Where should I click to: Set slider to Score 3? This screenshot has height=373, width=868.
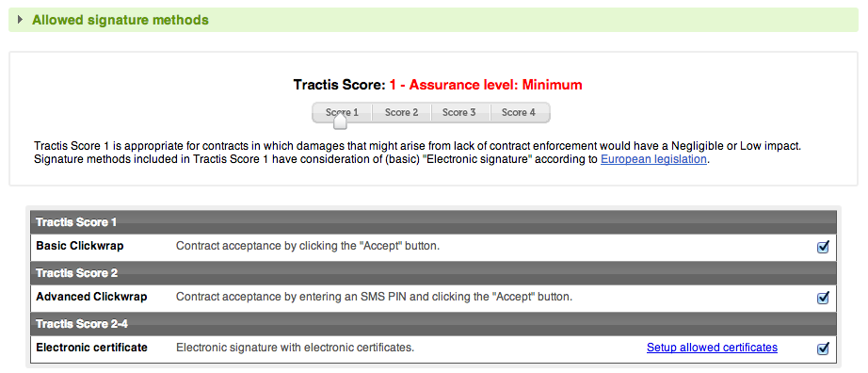[458, 112]
